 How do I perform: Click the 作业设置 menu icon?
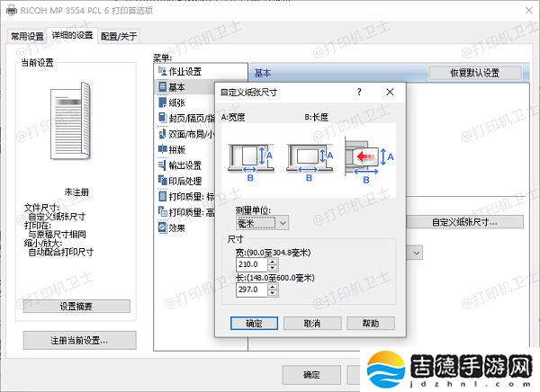162,71
